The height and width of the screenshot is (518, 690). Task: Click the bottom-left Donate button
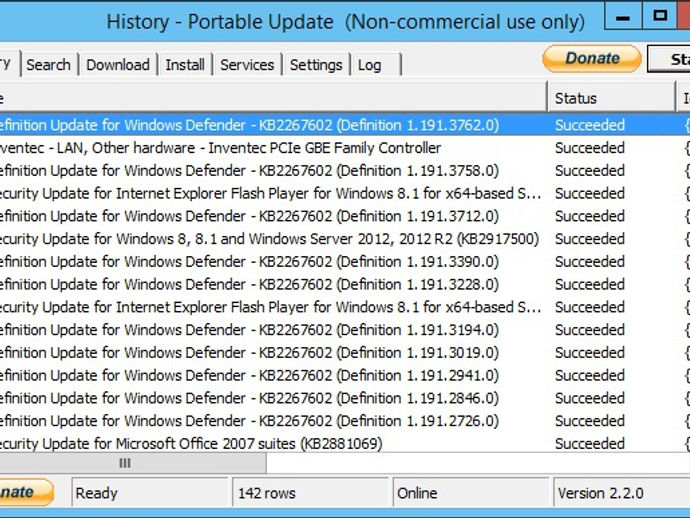(x=22, y=492)
